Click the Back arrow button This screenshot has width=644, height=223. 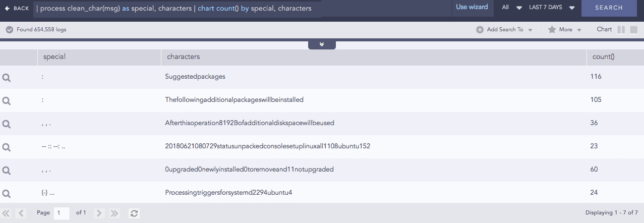click(17, 8)
